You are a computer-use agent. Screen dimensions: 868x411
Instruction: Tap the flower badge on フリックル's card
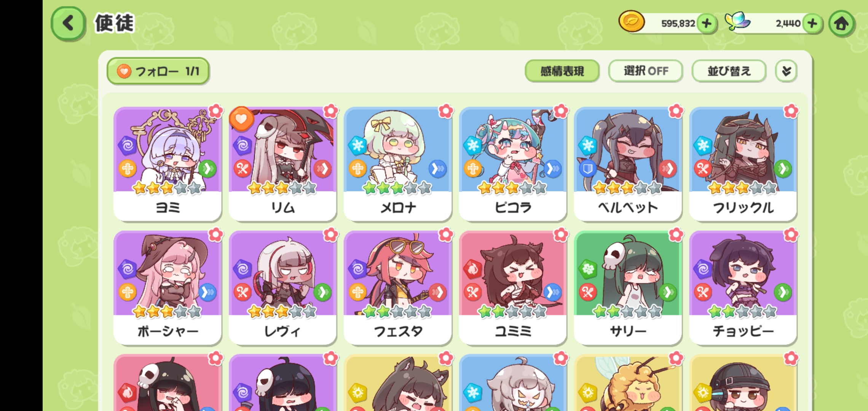tap(791, 111)
